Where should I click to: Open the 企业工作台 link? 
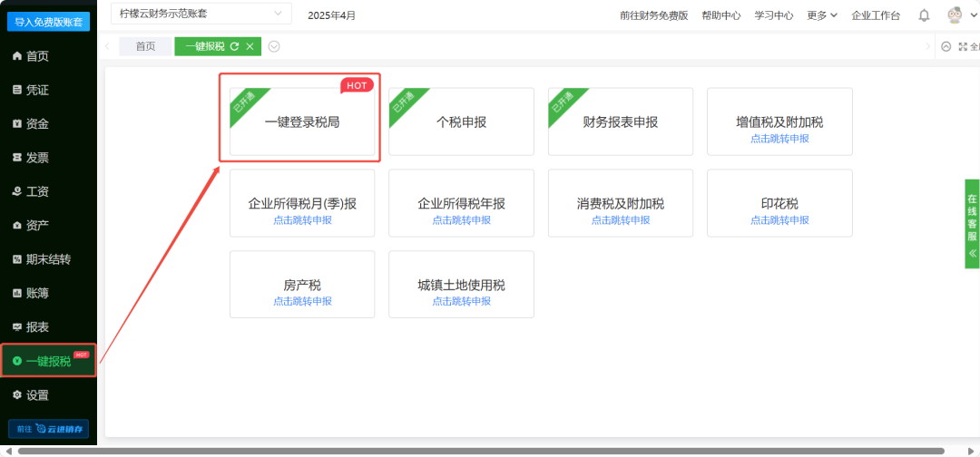[876, 15]
